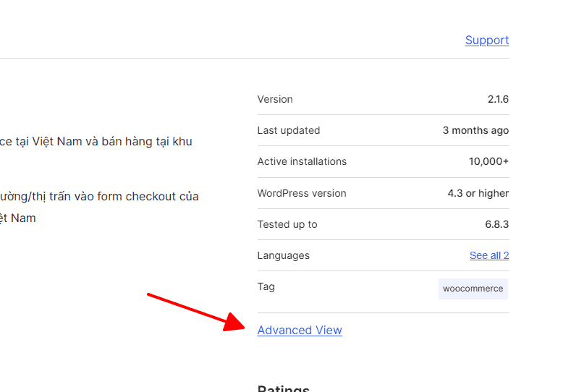The image size is (584, 392).
Task: Click the Tag row label
Action: point(266,287)
